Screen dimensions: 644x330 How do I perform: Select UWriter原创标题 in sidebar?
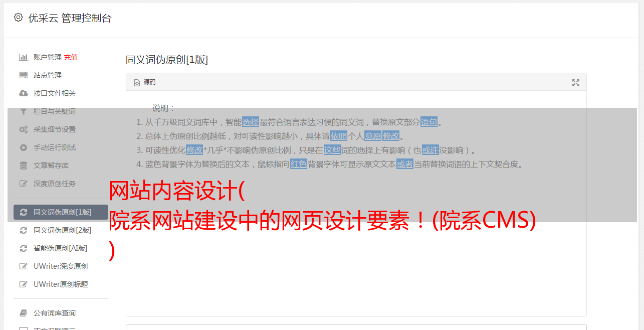(61, 284)
